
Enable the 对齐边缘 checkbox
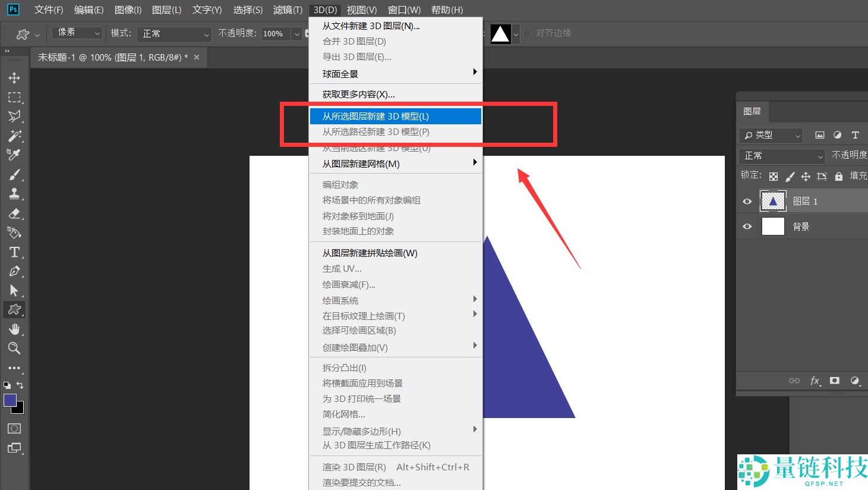tap(527, 33)
